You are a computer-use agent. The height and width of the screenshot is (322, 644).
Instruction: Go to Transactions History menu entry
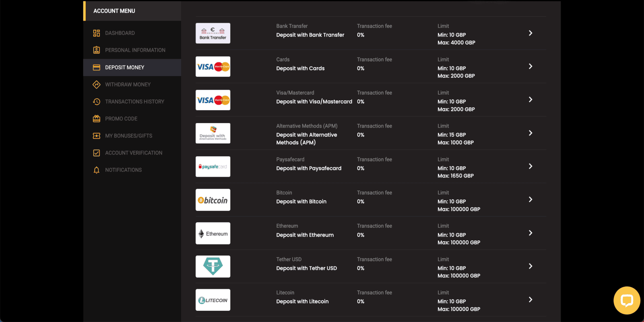tap(134, 101)
